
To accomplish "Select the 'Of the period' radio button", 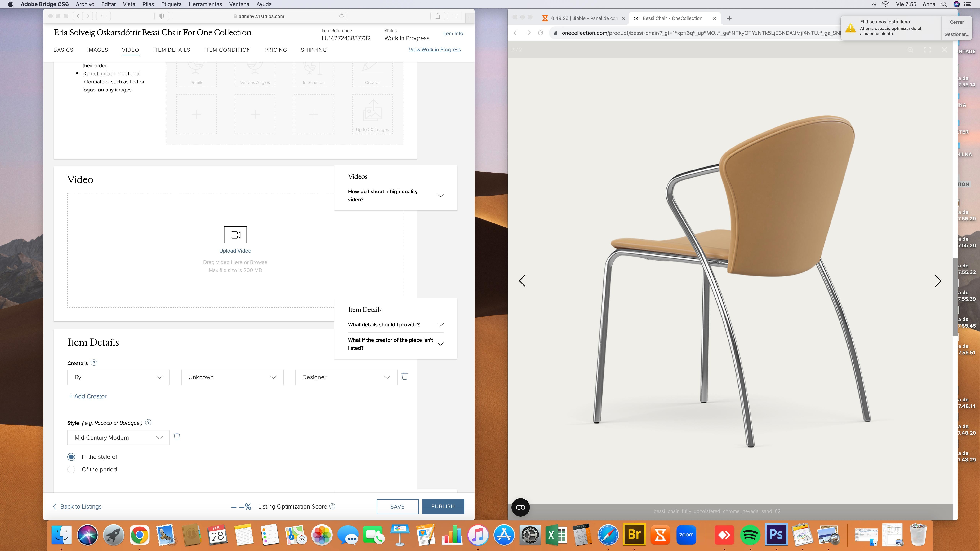I will (x=71, y=469).
